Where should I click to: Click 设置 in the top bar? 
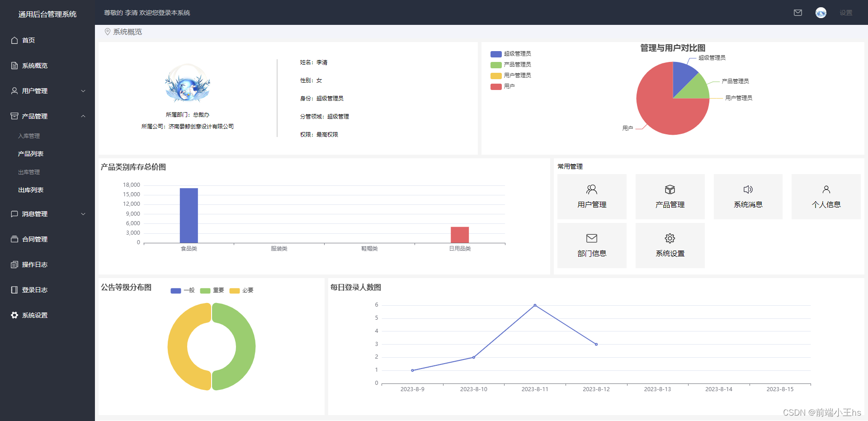[846, 12]
